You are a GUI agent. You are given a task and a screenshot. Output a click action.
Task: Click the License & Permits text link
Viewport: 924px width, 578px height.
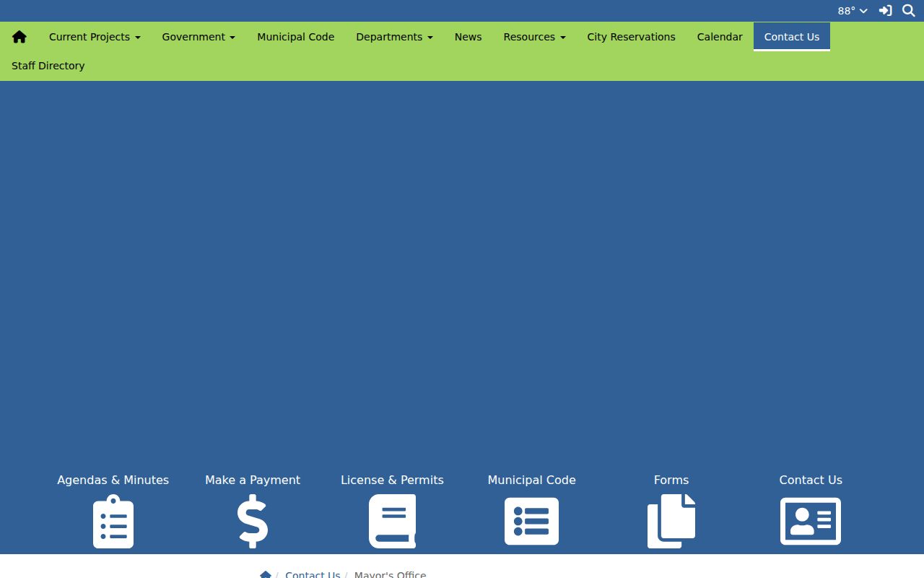pyautogui.click(x=392, y=480)
